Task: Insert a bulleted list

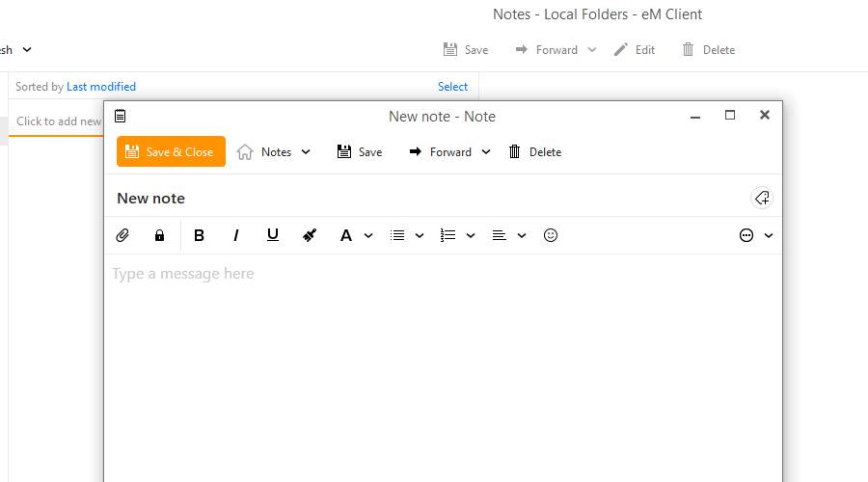Action: pyautogui.click(x=397, y=236)
